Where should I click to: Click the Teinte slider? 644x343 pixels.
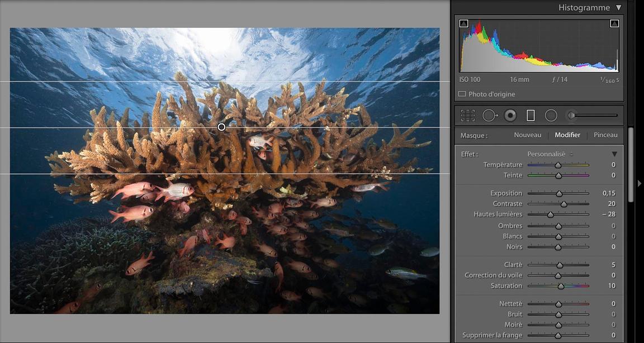point(558,175)
